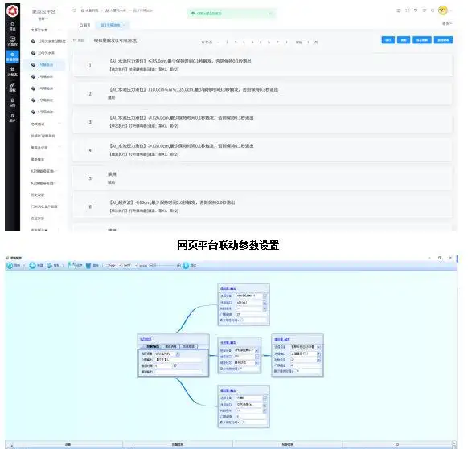The width and height of the screenshot is (476, 449).
Task: Click the red circular platform logo
Action: tap(12, 11)
